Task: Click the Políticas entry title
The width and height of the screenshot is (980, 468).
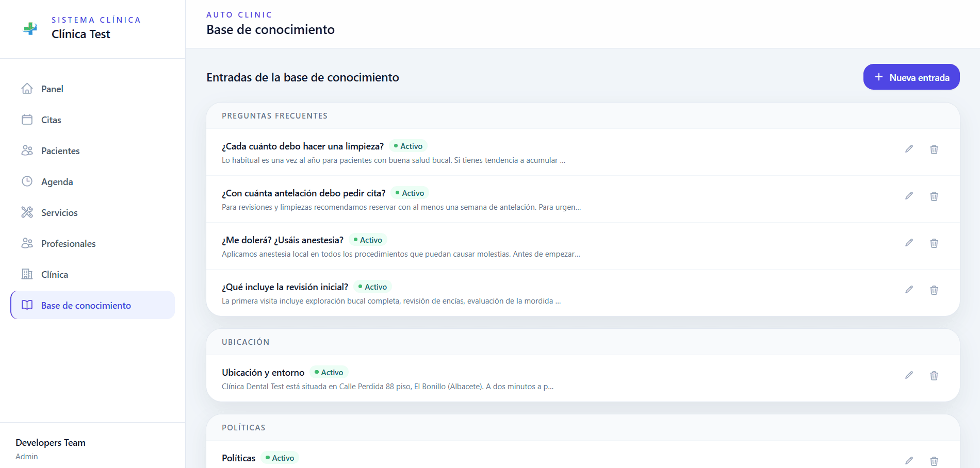Action: point(238,458)
